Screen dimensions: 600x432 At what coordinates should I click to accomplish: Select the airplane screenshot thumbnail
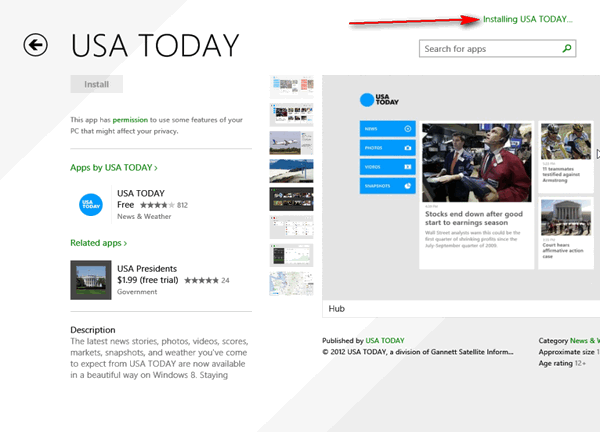291,143
